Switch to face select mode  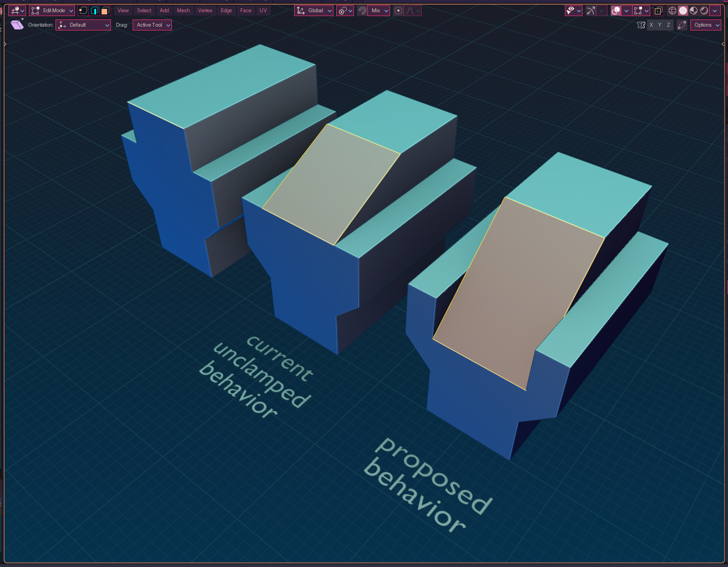[104, 11]
